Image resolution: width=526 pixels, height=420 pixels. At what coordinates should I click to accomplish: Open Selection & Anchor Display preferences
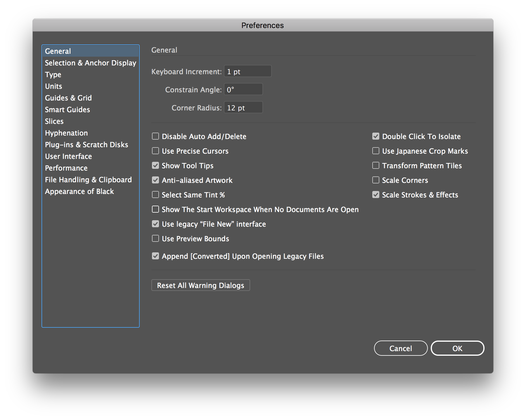91,63
